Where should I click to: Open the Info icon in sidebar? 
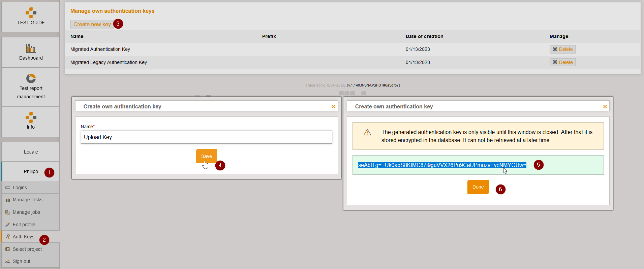pos(31,117)
